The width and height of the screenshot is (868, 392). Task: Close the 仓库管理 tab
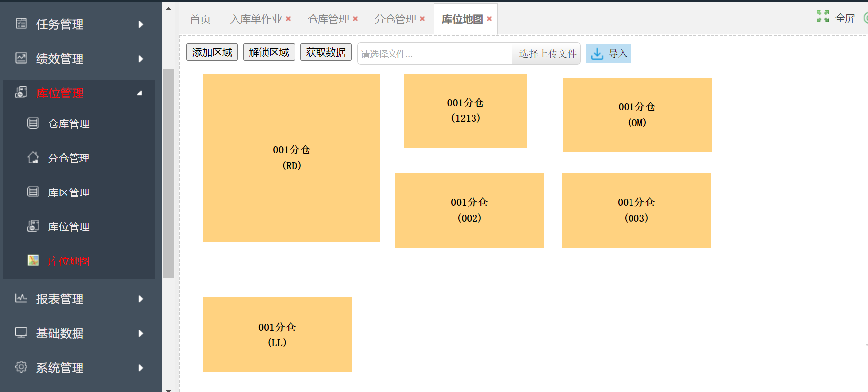355,19
